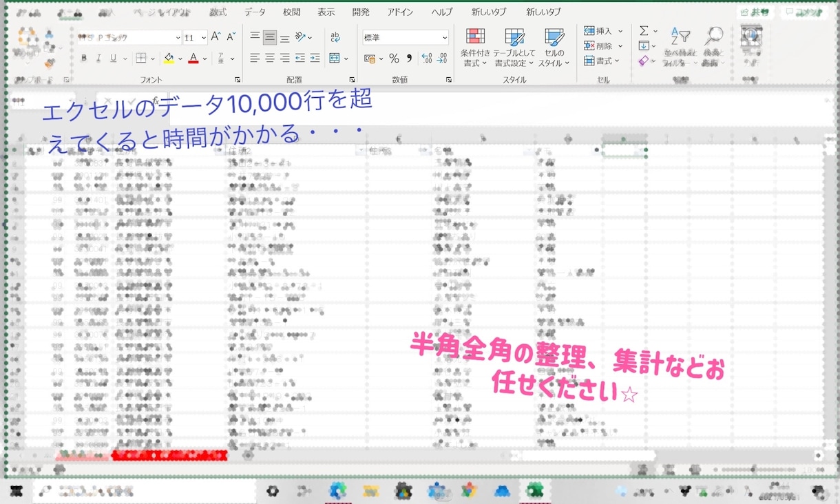
Task: Click Clear eraser icon
Action: [644, 61]
